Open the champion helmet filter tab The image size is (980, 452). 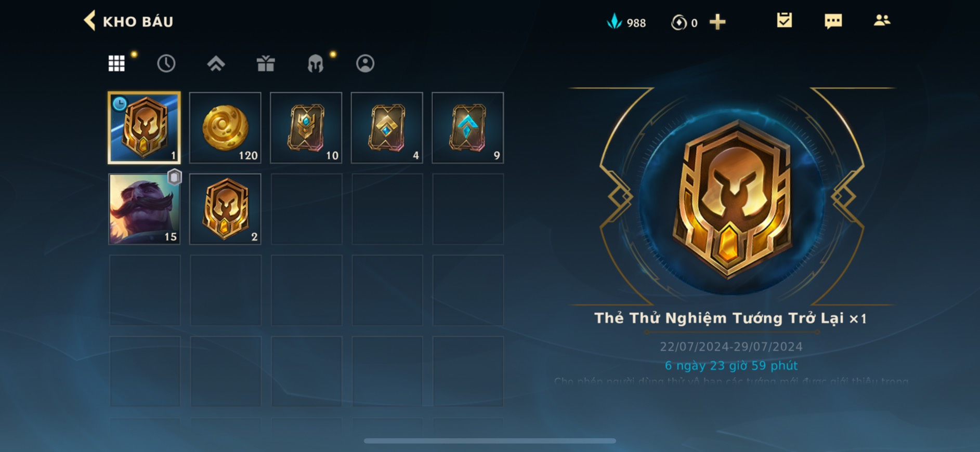tap(316, 63)
